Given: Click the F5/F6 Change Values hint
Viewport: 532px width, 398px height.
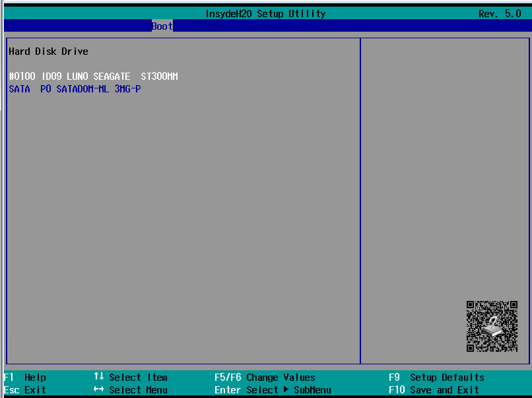Looking at the screenshot, I should coord(265,378).
